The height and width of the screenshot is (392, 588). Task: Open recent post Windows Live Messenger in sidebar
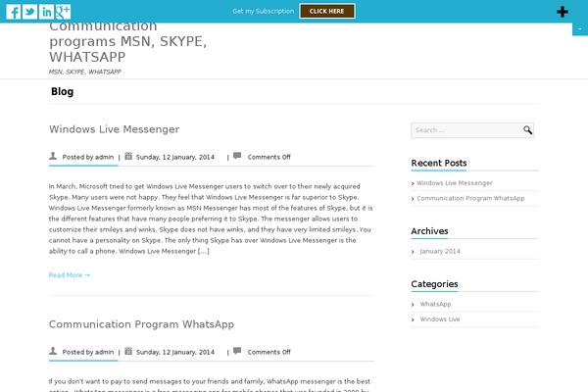pyautogui.click(x=455, y=183)
